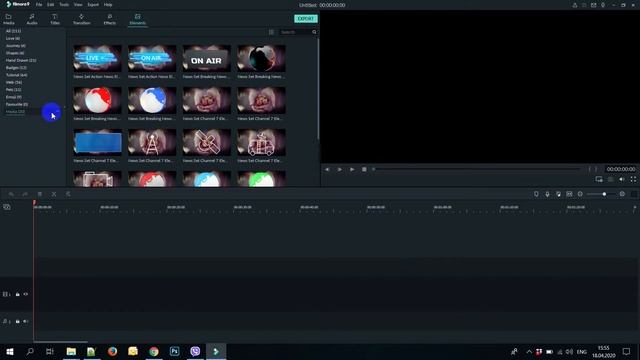This screenshot has width=640, height=360.
Task: Select the Hand Drawn category
Action: tap(21, 60)
